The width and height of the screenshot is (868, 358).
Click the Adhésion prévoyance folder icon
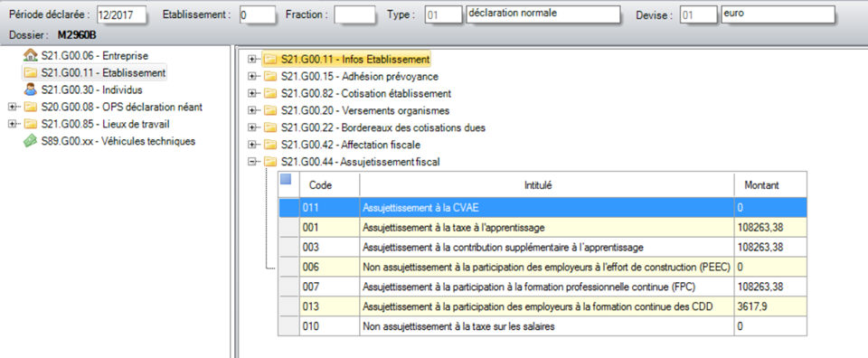point(270,76)
